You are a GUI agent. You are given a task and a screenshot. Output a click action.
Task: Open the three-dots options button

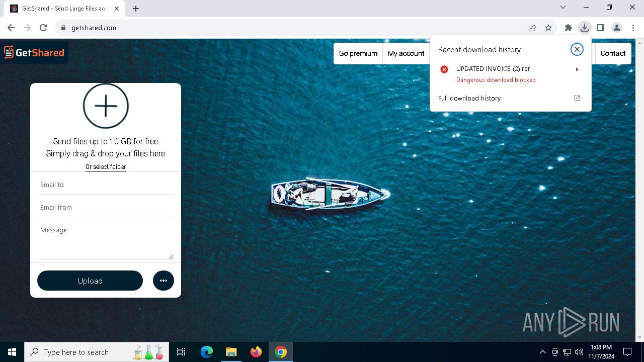pyautogui.click(x=164, y=281)
